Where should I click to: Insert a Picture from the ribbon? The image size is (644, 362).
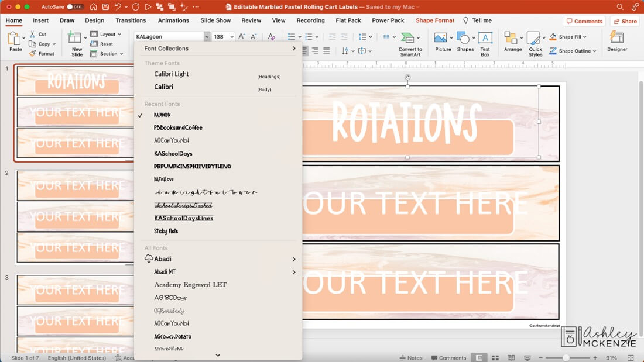[441, 37]
